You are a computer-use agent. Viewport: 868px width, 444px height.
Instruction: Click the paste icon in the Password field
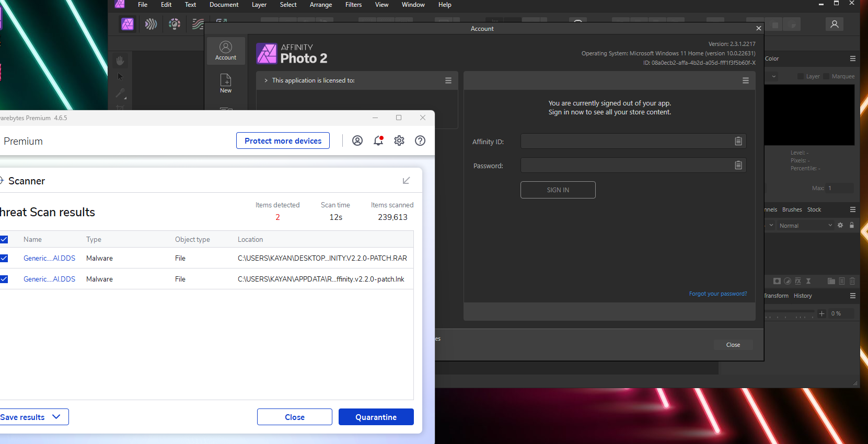pos(738,165)
